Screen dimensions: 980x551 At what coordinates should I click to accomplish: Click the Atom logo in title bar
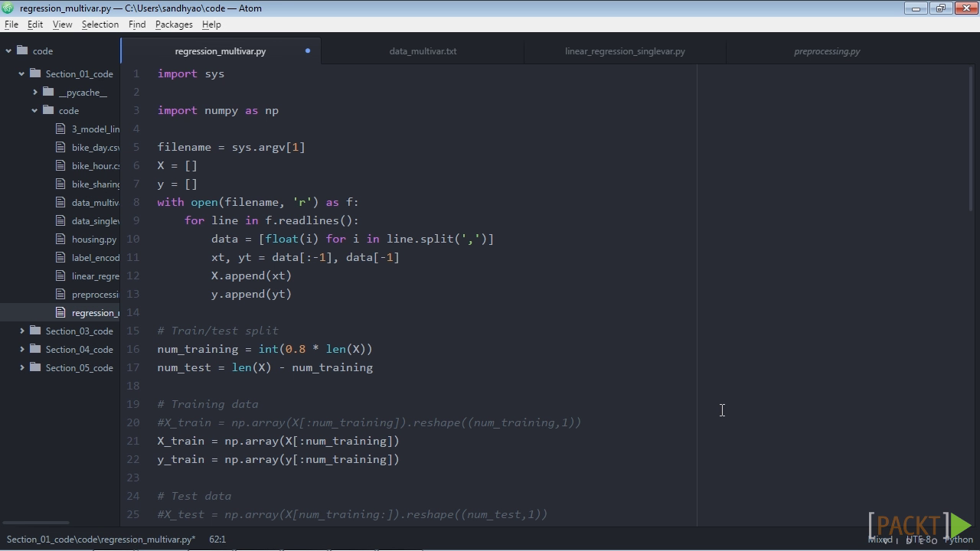(8, 8)
